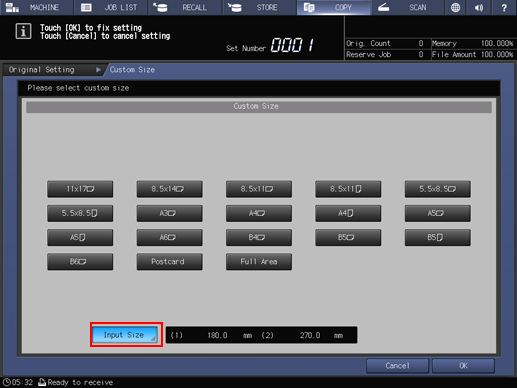The width and height of the screenshot is (517, 388).
Task: Choose the B5 portrait size
Action: tap(438, 237)
